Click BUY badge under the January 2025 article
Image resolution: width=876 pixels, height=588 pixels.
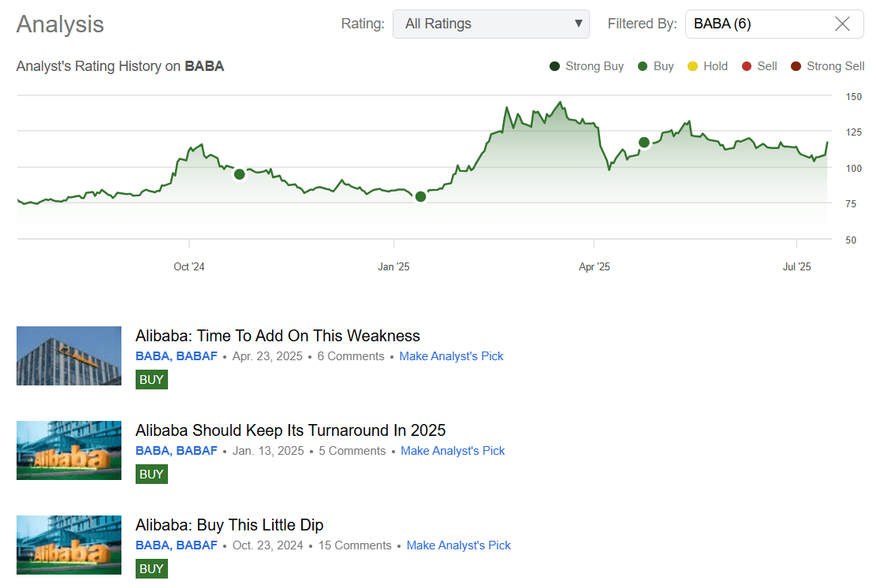151,474
